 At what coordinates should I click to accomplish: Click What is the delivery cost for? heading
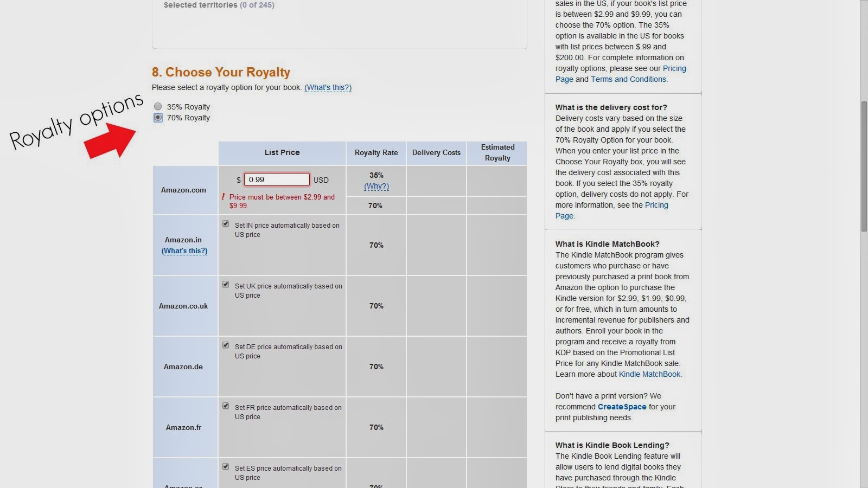point(611,107)
